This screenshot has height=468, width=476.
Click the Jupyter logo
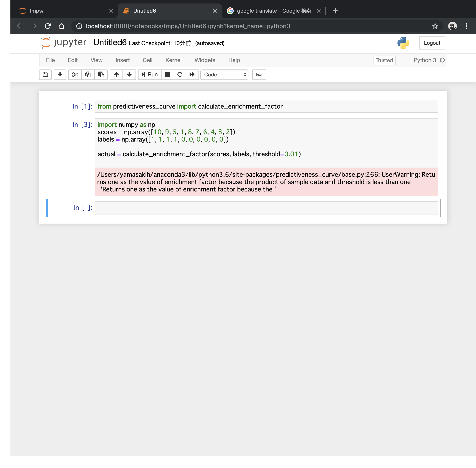pos(63,43)
